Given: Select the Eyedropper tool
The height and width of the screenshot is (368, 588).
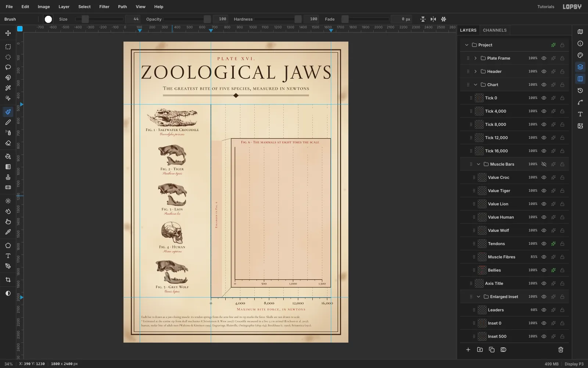Looking at the screenshot, I should pos(8,232).
